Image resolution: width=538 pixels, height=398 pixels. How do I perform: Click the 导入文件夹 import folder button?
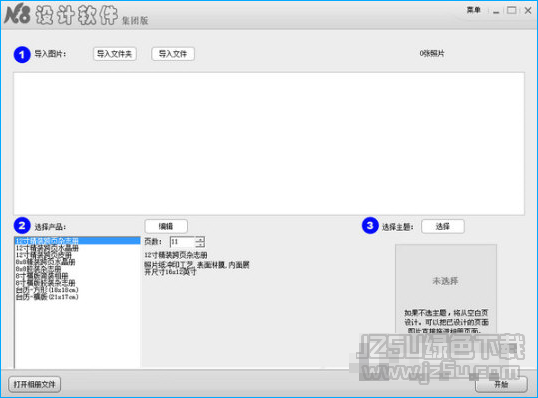click(115, 54)
